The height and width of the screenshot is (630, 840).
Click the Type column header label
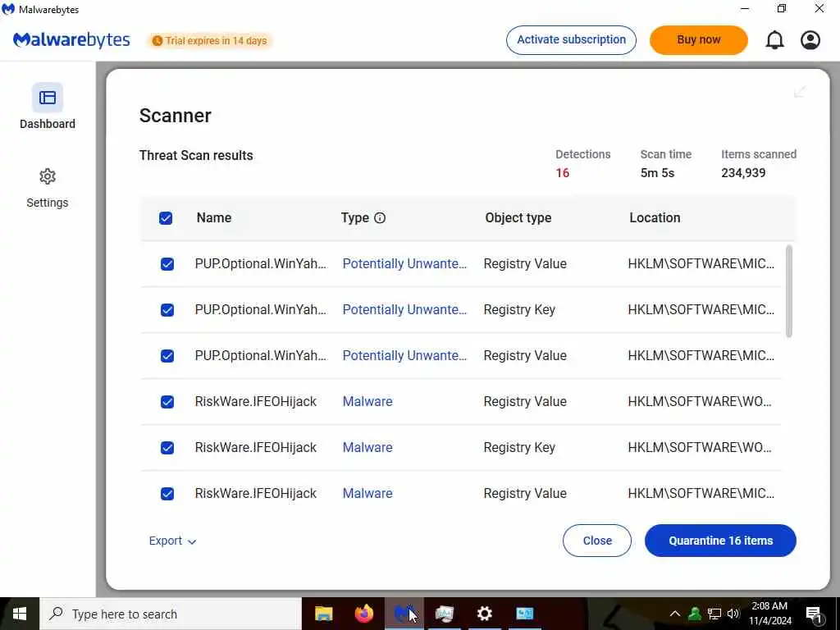coord(354,218)
